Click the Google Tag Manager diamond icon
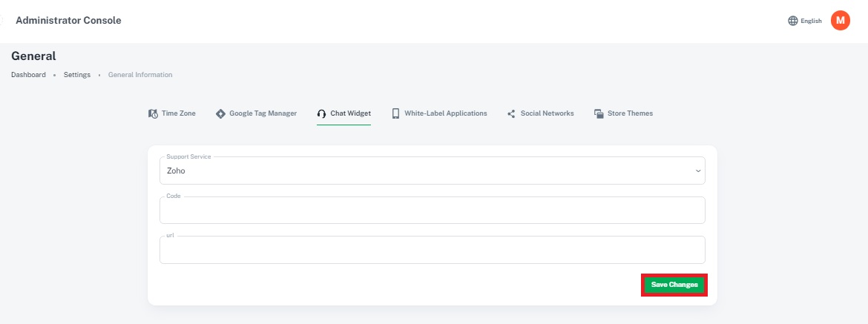 (220, 113)
